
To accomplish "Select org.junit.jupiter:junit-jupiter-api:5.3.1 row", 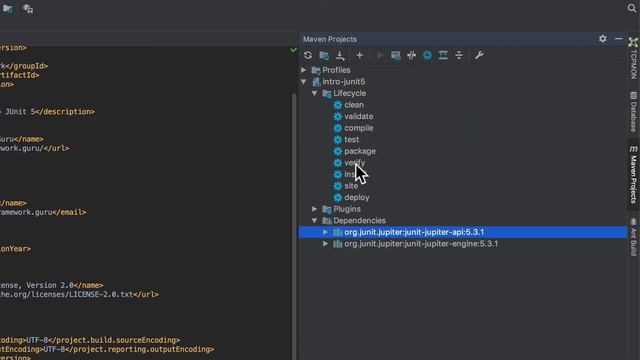I will click(463, 232).
